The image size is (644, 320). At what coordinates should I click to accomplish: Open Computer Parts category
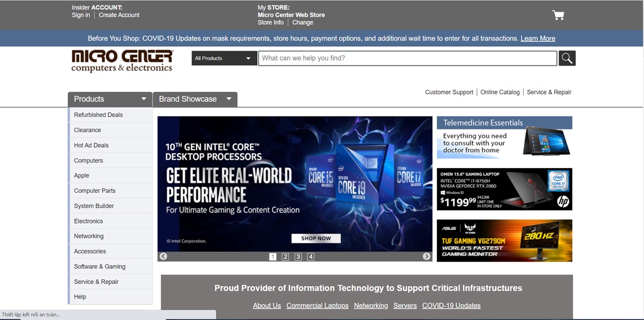tap(94, 191)
